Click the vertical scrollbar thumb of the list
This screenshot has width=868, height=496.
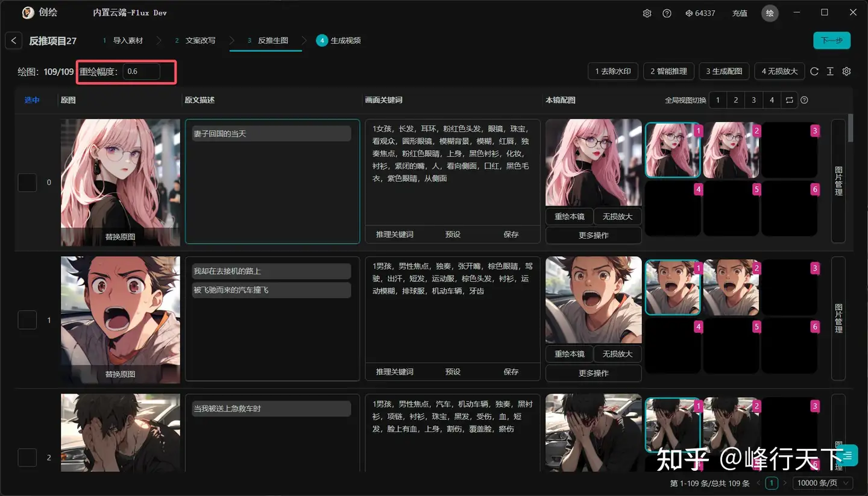[851, 128]
